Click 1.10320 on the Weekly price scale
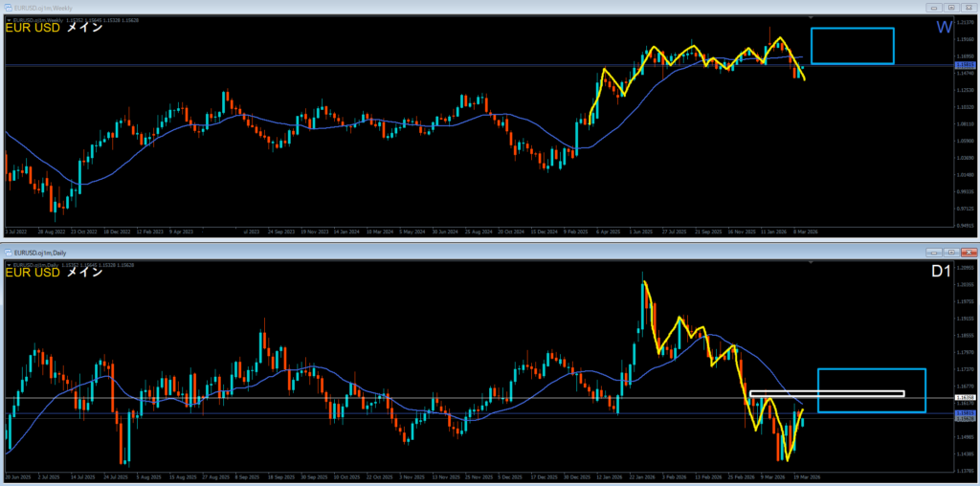The width and height of the screenshot is (980, 486). pyautogui.click(x=967, y=107)
